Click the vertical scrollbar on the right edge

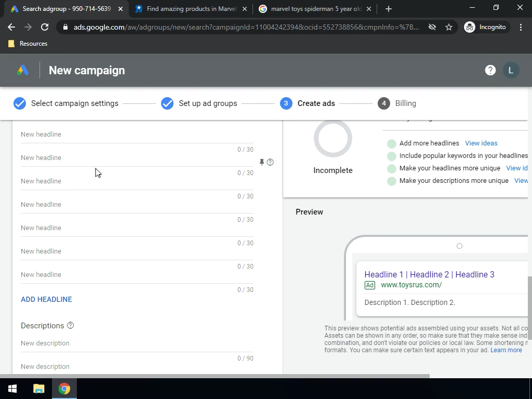click(530, 308)
